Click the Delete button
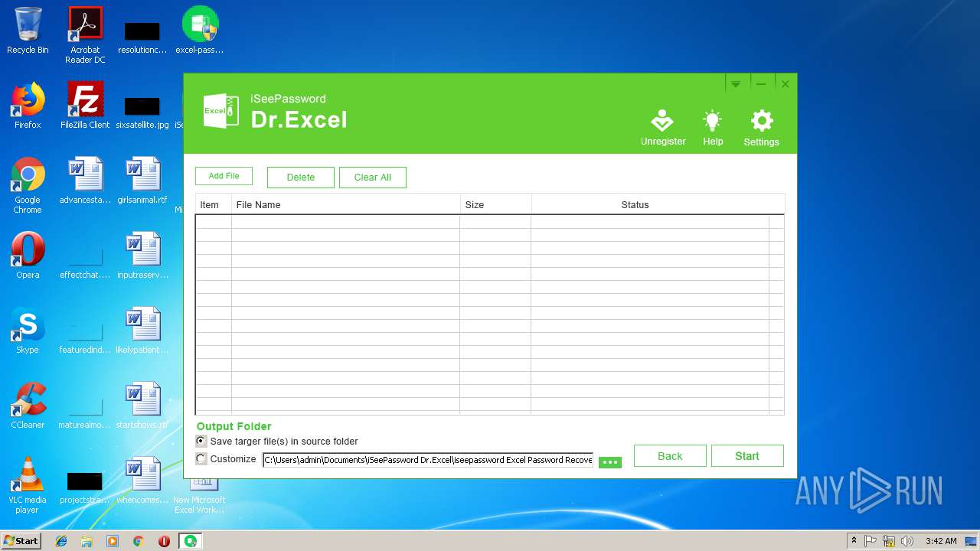The width and height of the screenshot is (980, 551). [300, 177]
